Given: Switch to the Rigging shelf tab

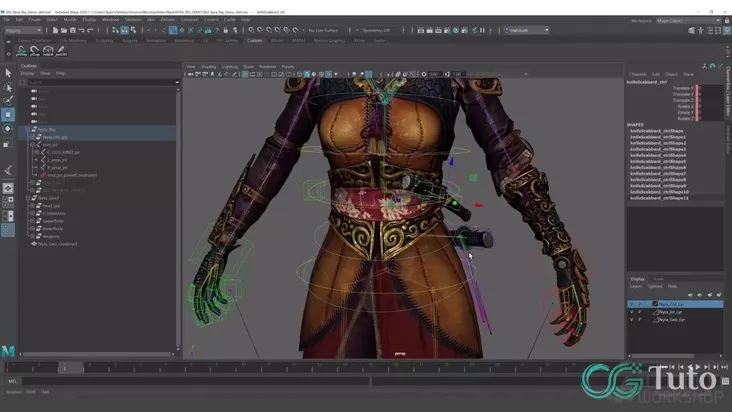Looking at the screenshot, I should (129, 41).
